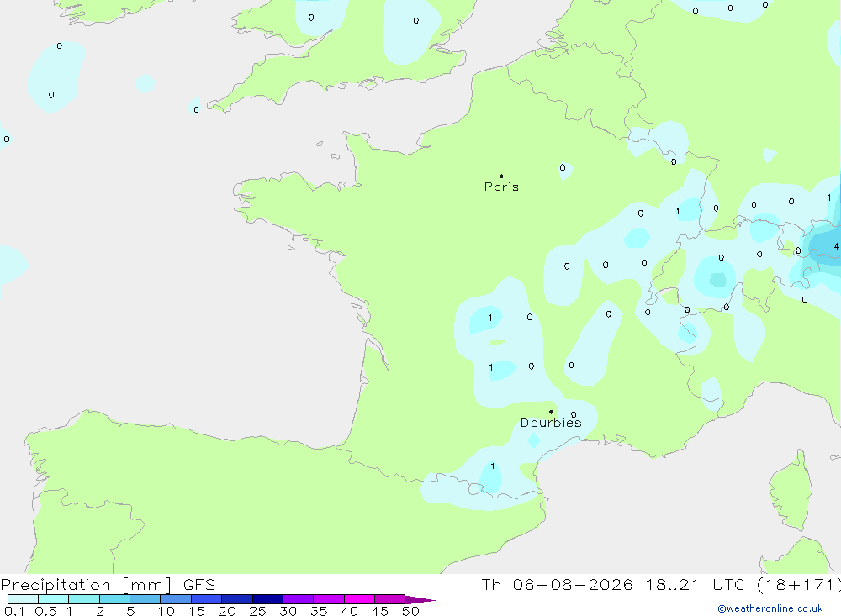
Task: Click the 4 mm value near right edge
Action: 836,246
